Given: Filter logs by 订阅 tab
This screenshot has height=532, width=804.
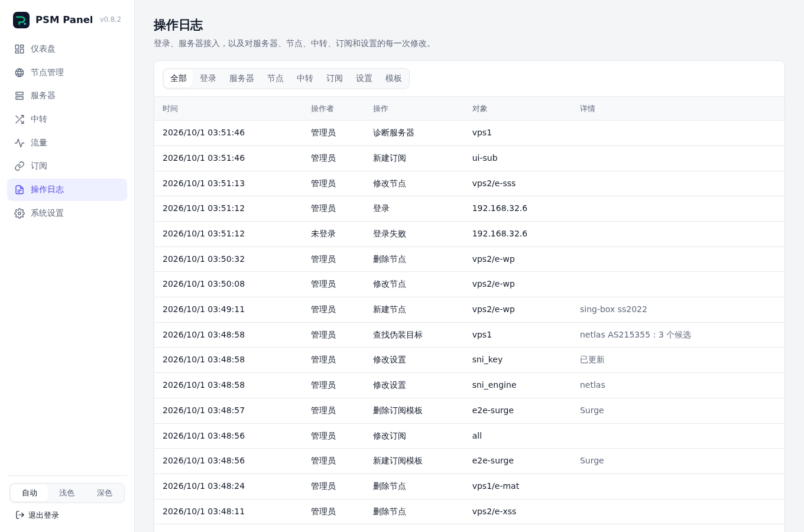Looking at the screenshot, I should click(x=335, y=79).
